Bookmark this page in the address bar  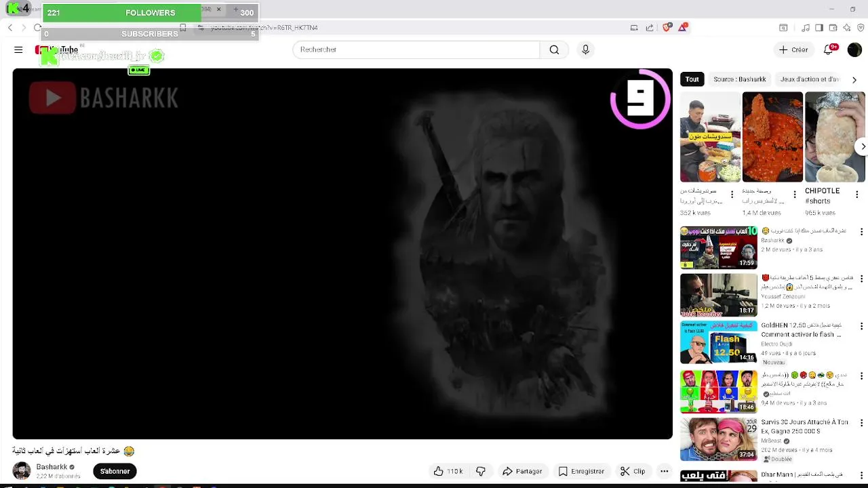pos(183,28)
